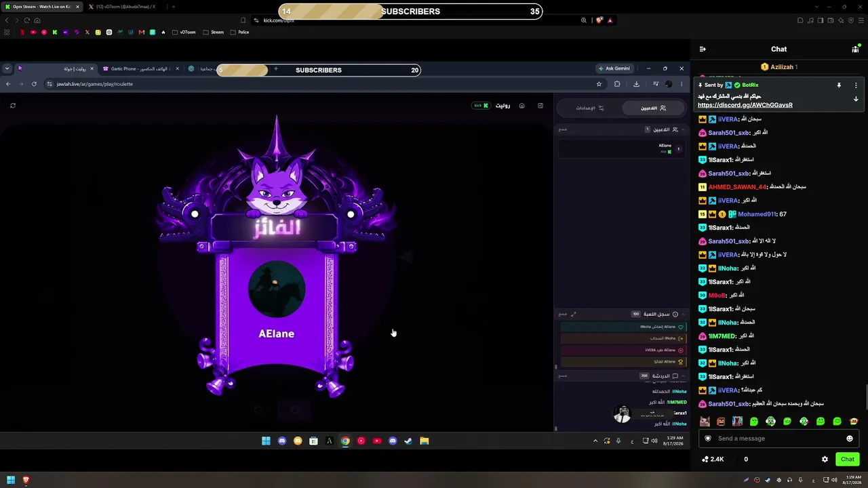Click username M9oB in Kick chat
Image resolution: width=868 pixels, height=488 pixels.
717,296
